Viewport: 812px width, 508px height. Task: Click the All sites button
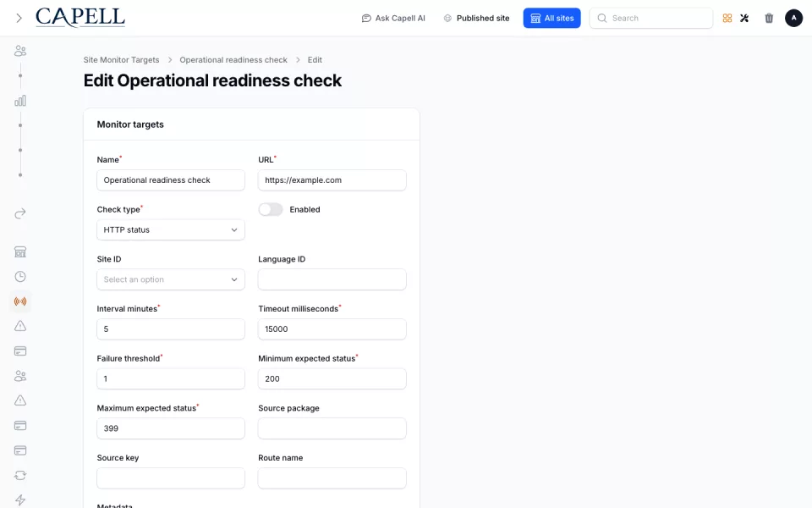click(x=551, y=18)
